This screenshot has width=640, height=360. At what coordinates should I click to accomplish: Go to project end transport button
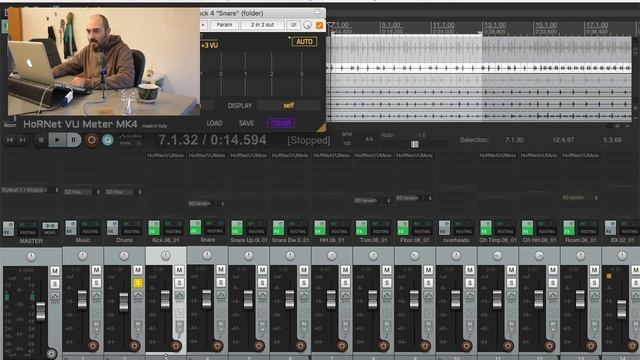click(x=22, y=140)
